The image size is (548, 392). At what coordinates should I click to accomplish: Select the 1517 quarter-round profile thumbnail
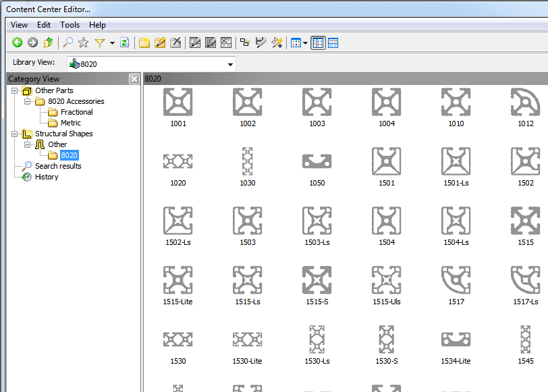pyautogui.click(x=456, y=280)
